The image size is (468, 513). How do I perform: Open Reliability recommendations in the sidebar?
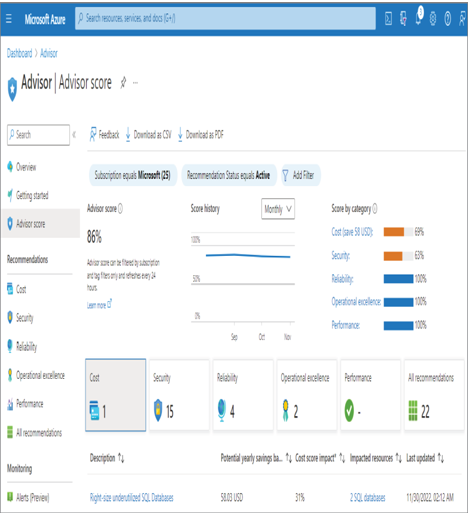(22, 346)
